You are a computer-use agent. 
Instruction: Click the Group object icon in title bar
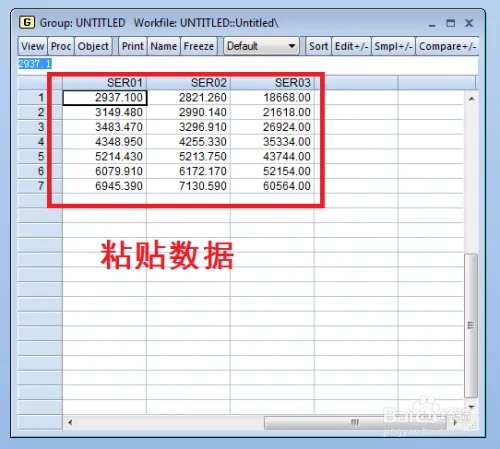27,23
